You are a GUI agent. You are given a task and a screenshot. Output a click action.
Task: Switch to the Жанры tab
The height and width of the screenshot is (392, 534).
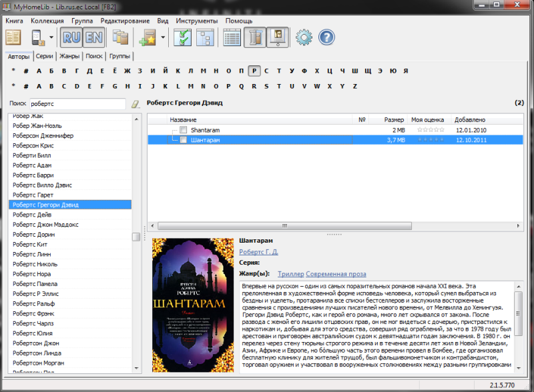click(x=69, y=57)
